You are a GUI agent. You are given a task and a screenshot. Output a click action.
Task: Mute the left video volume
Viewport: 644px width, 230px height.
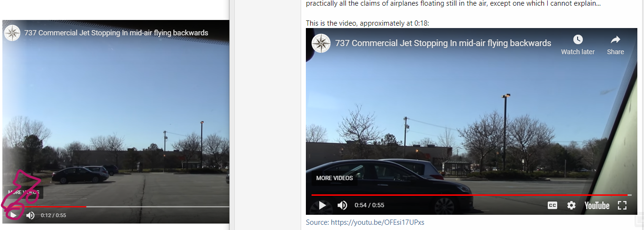(30, 215)
